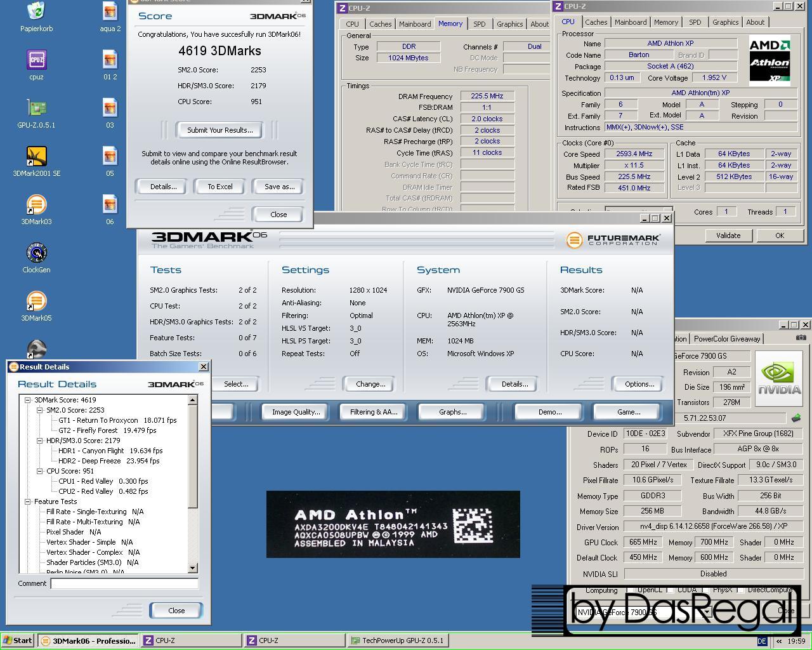Click 'Image Quality...' in 3DMark06
Viewport: 812px width, 650px height.
(296, 412)
